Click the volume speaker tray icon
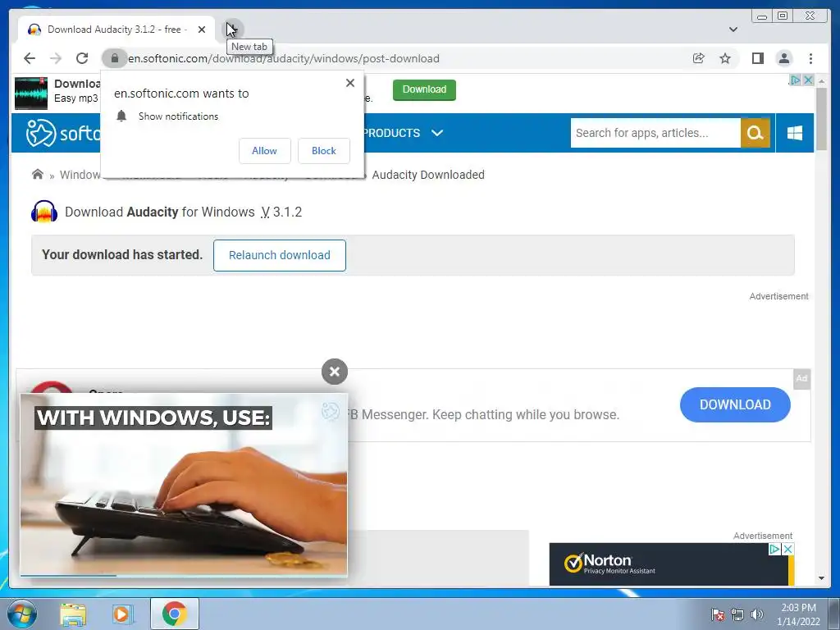This screenshot has width=840, height=630. coord(756,614)
